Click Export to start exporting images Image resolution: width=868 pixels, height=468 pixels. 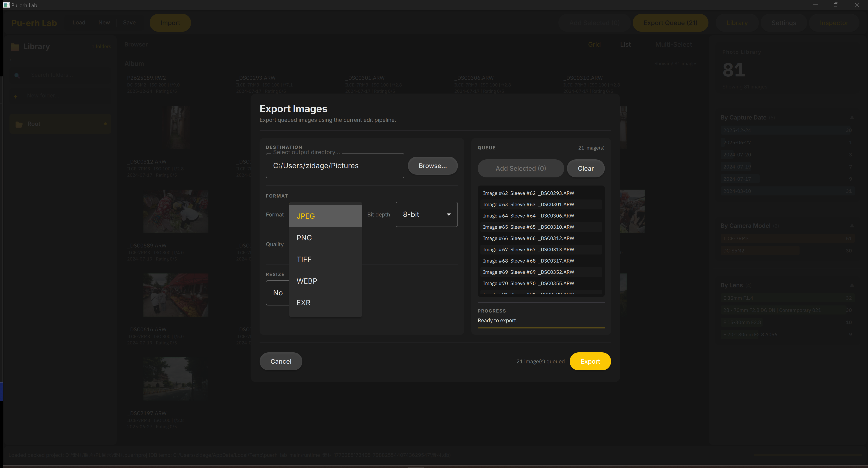point(590,361)
